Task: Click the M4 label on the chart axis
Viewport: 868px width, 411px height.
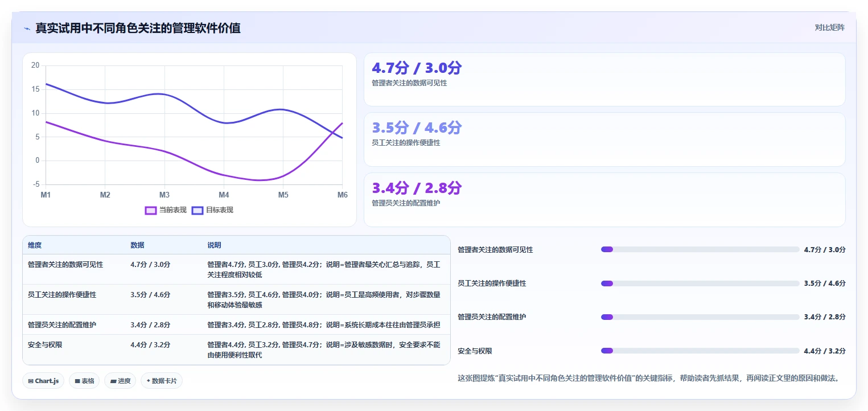Action: [x=224, y=195]
